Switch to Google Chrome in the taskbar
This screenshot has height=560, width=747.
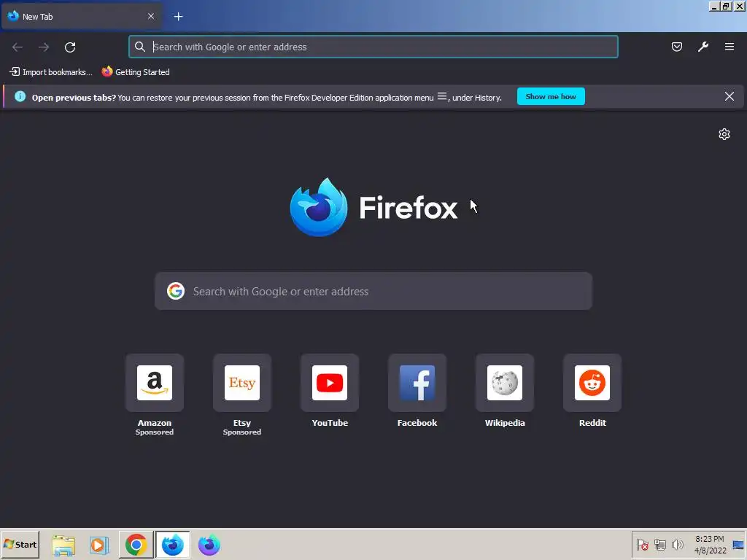click(x=136, y=545)
